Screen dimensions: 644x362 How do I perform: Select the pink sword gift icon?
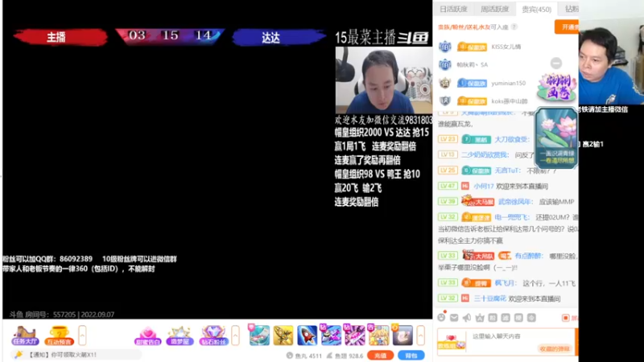pyautogui.click(x=354, y=335)
